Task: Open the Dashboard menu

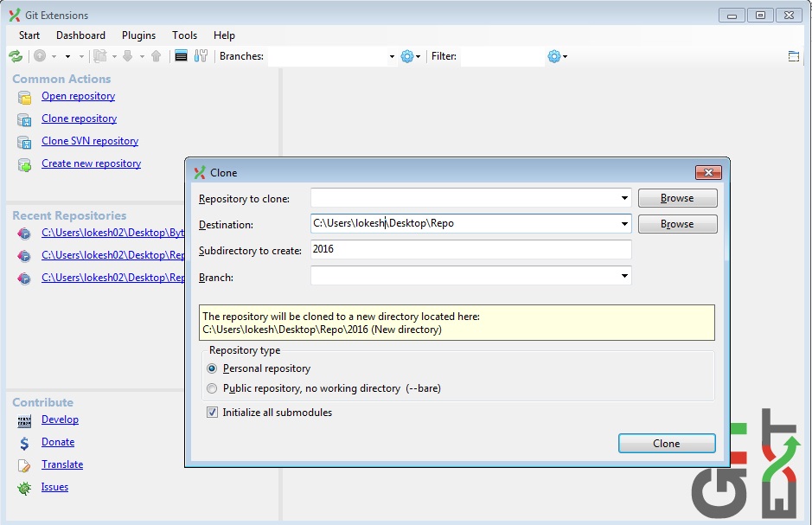Action: coord(80,35)
